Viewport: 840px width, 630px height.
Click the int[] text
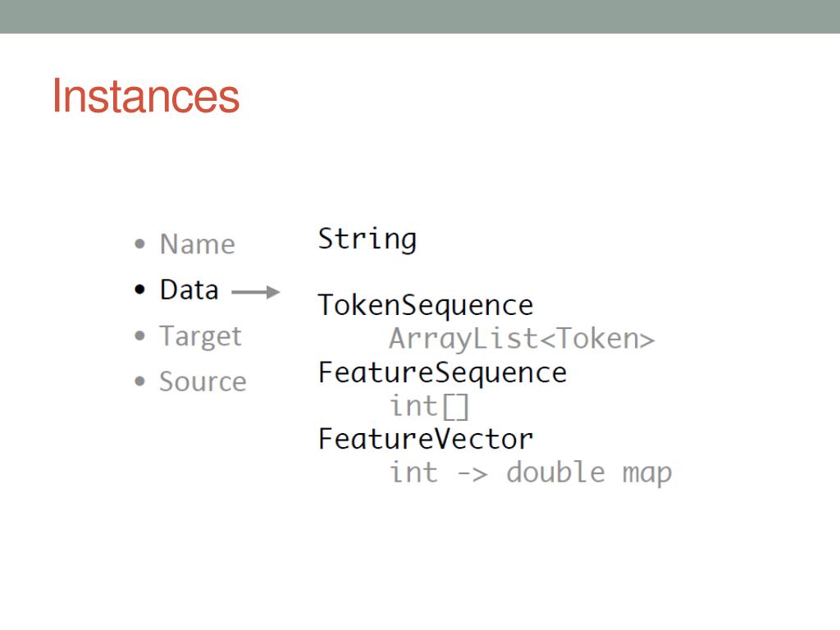pyautogui.click(x=429, y=407)
